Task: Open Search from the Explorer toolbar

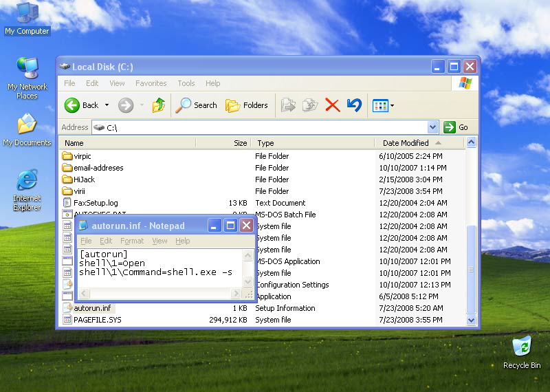Action: (x=197, y=105)
